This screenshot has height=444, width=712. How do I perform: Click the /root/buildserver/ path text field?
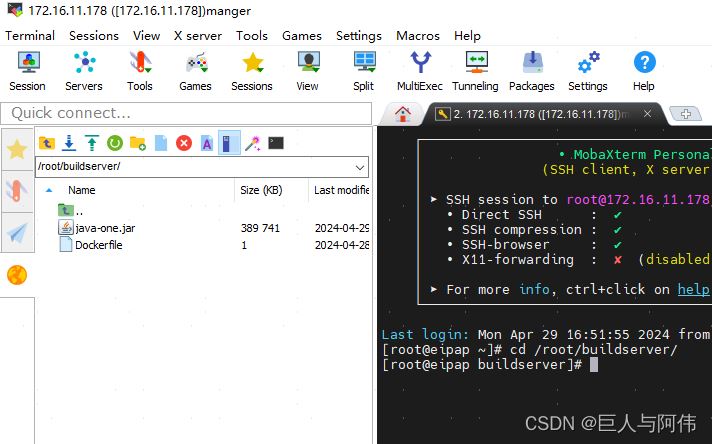click(x=194, y=167)
